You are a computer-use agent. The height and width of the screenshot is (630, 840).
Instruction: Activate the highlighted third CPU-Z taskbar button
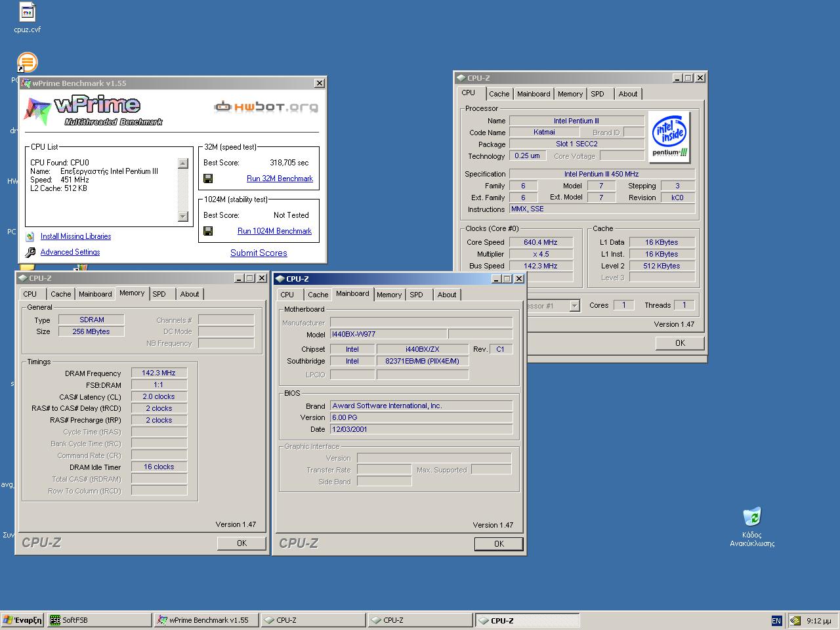[x=528, y=620]
